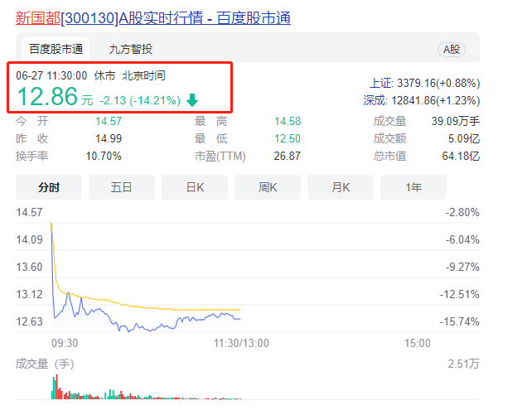Click the -9.27% axis label
Viewport: 532px width, 410px height.
(462, 267)
